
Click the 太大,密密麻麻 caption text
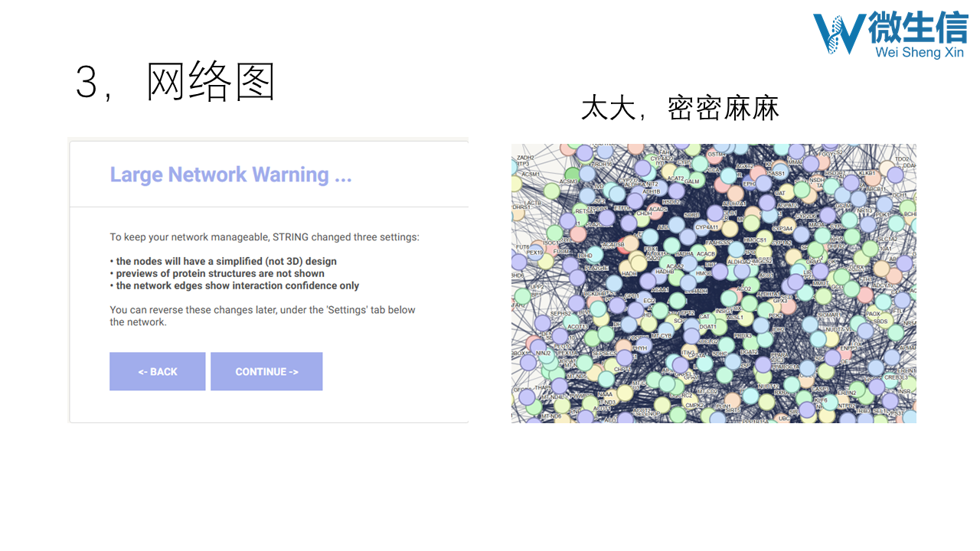click(x=680, y=108)
